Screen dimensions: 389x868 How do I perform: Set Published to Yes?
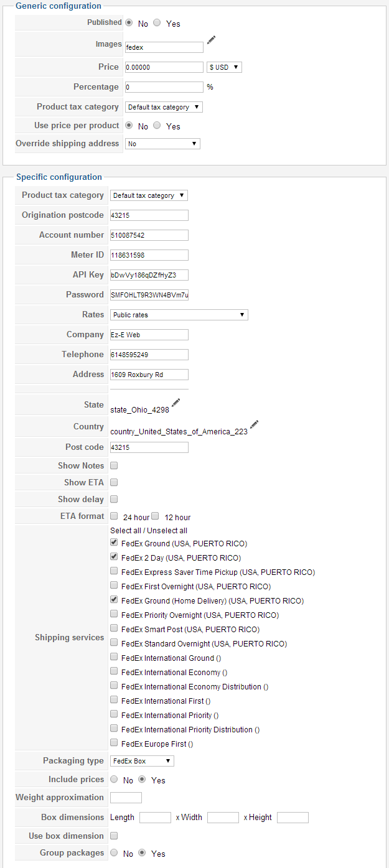(157, 23)
